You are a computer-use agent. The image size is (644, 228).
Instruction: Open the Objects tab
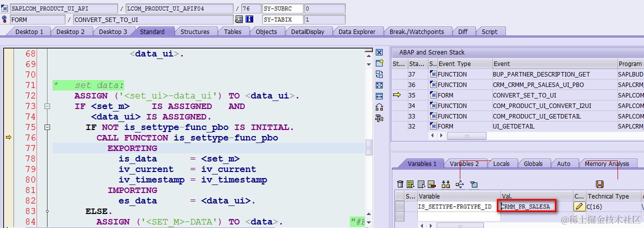coord(266,31)
